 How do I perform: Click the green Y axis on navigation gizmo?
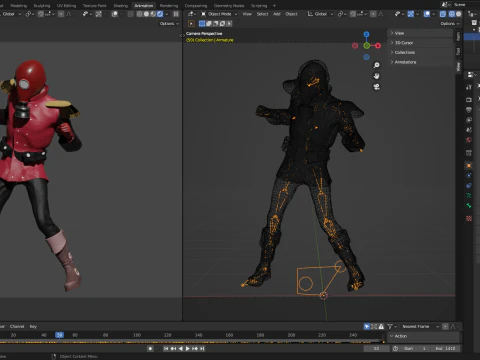click(x=367, y=46)
